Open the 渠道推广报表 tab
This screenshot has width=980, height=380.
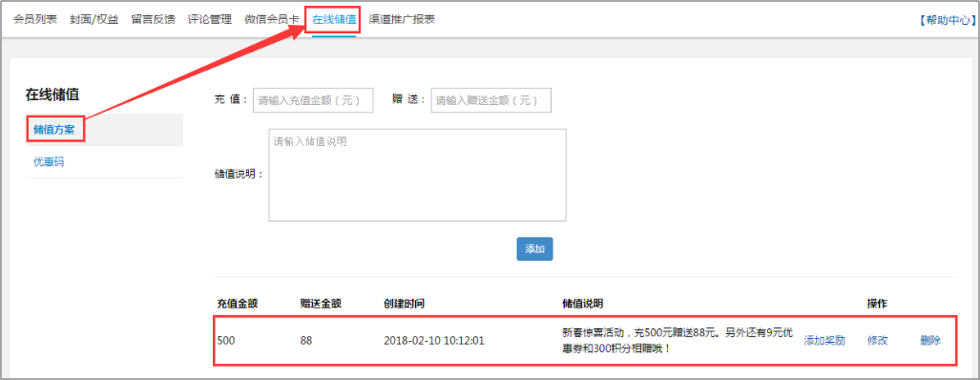[x=402, y=19]
